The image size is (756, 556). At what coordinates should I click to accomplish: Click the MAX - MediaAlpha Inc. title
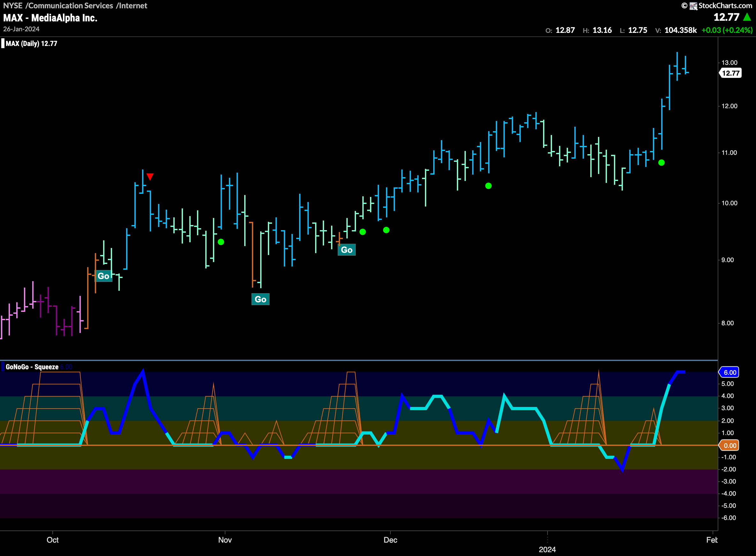point(50,18)
